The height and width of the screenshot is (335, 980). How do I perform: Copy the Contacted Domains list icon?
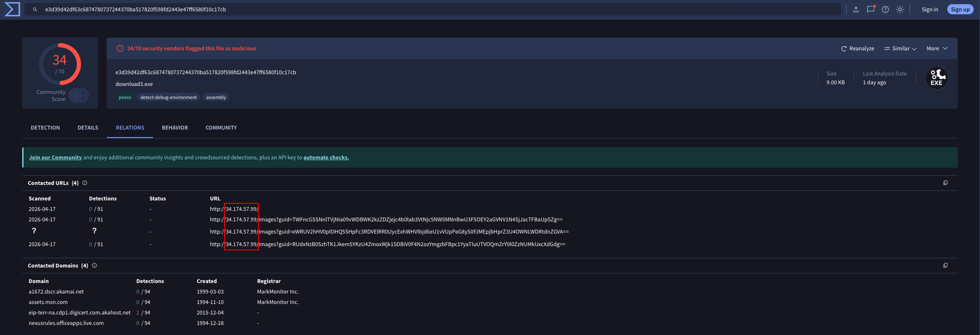point(945,265)
